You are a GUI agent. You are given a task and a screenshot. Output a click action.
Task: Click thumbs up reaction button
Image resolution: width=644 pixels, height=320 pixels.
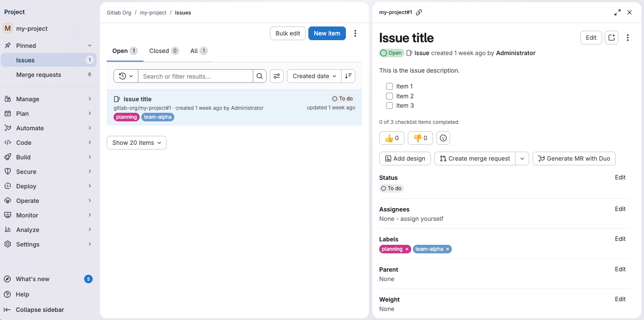(x=392, y=138)
